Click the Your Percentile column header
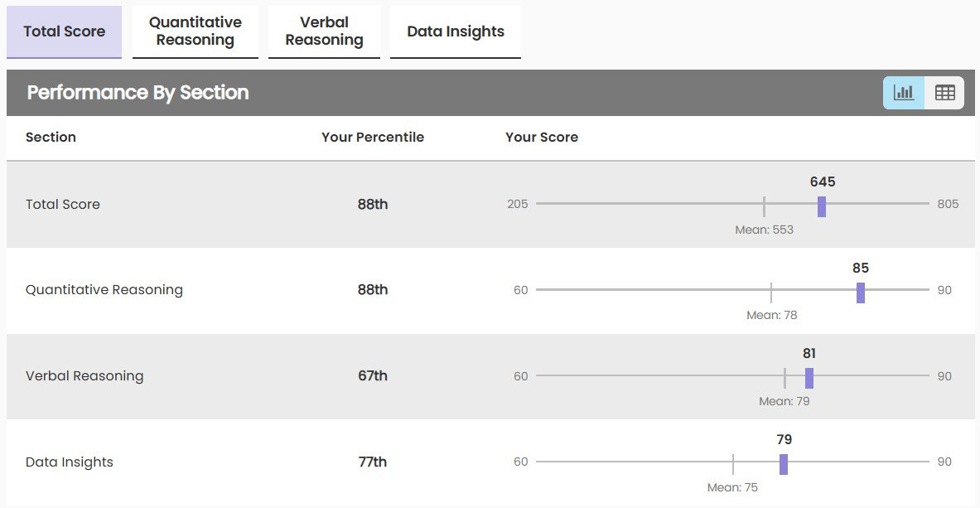 coord(373,137)
